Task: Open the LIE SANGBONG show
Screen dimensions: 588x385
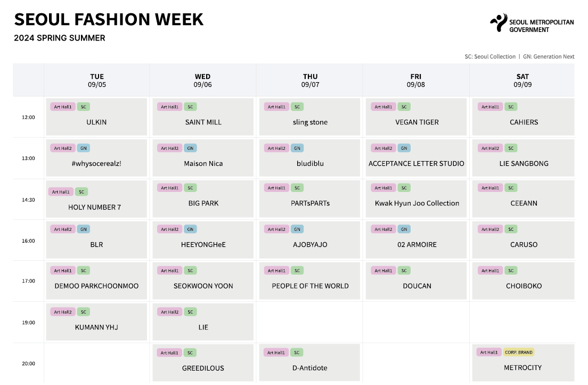Action: point(522,164)
